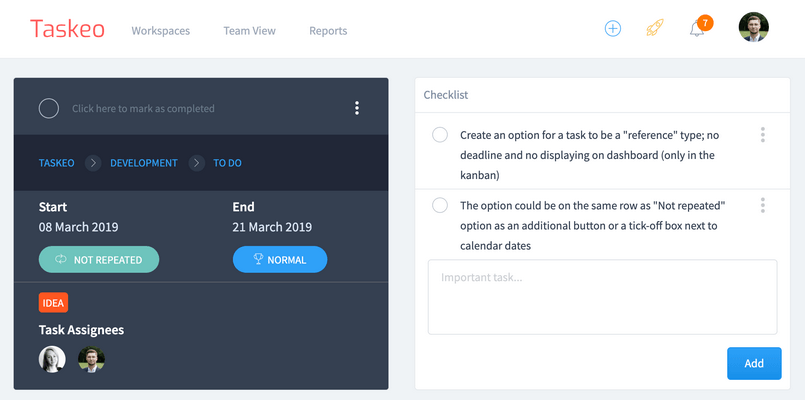This screenshot has height=400, width=805.
Task: Focus the "Important task..." text field
Action: tap(602, 296)
